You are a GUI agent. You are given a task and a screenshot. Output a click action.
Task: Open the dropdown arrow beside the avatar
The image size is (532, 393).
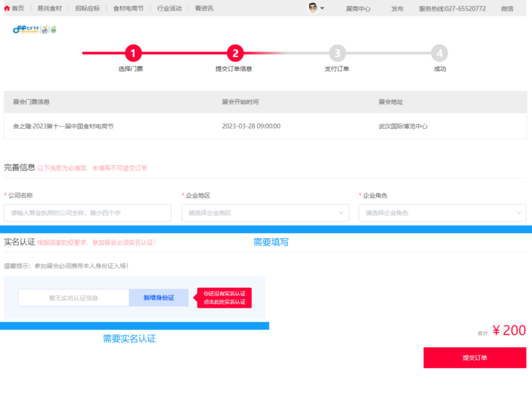(x=322, y=8)
